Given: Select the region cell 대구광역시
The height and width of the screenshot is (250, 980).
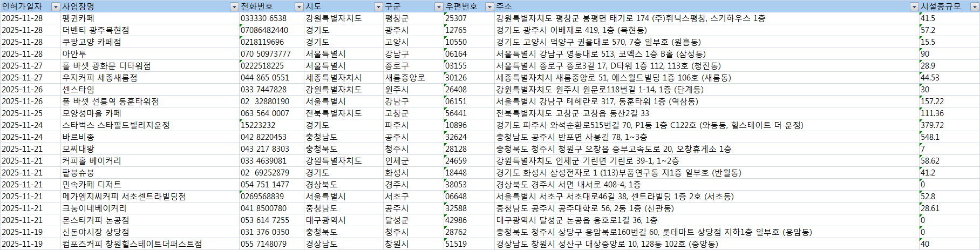Looking at the screenshot, I should point(343,220).
